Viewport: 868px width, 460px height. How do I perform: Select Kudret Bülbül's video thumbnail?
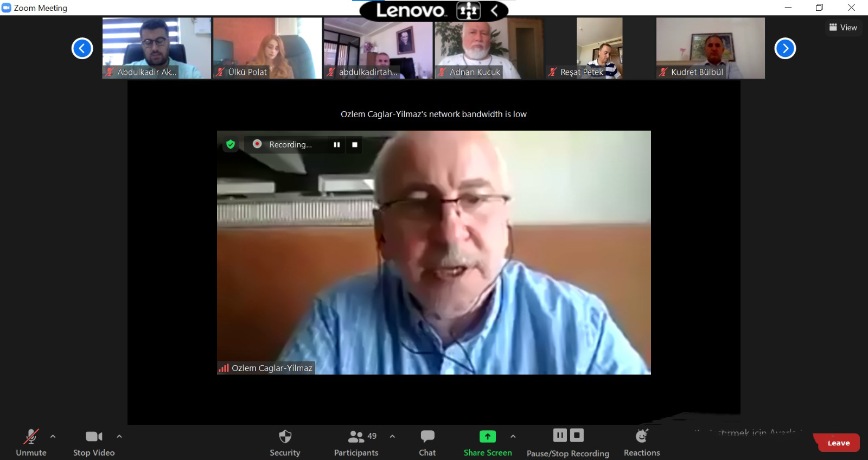point(710,48)
